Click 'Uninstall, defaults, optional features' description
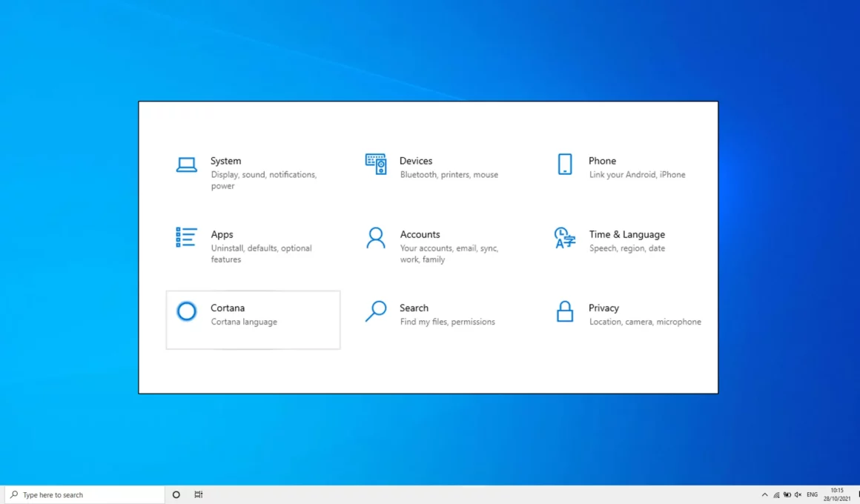This screenshot has height=504, width=860. tap(262, 253)
